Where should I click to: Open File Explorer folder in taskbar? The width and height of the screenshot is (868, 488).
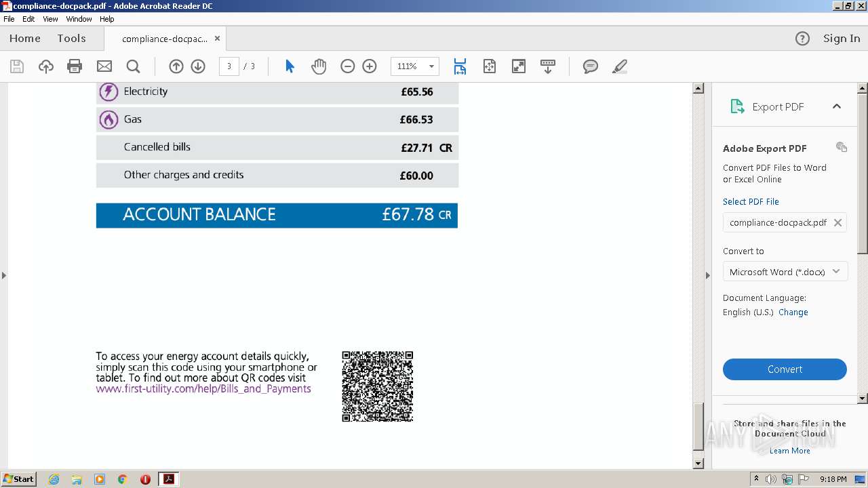(x=77, y=479)
